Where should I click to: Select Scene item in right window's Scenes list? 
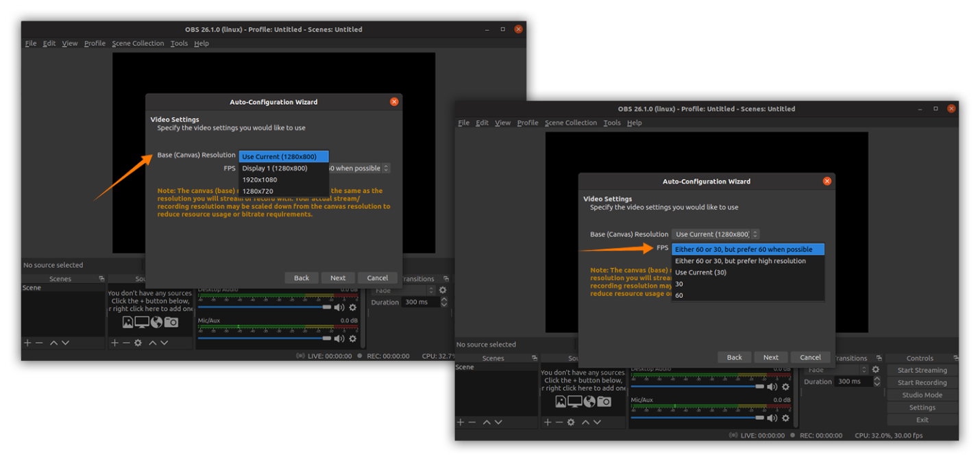point(495,367)
